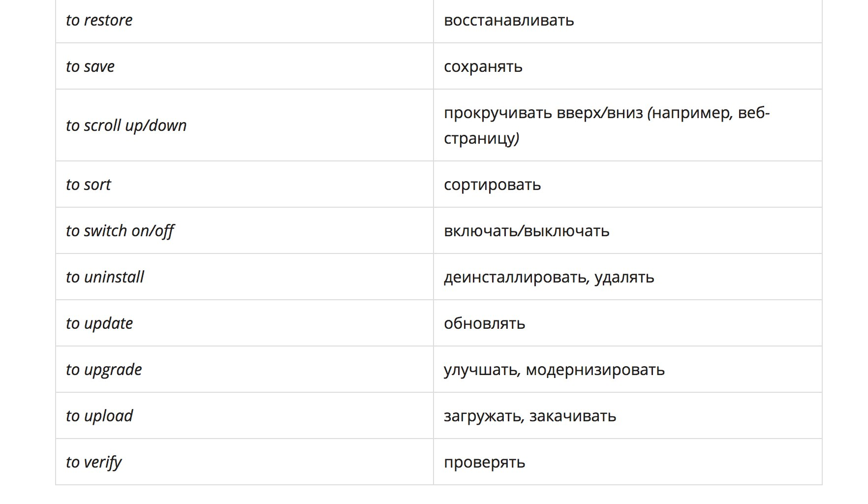Click the word "сортировать"
This screenshot has width=868, height=504.
pyautogui.click(x=492, y=185)
